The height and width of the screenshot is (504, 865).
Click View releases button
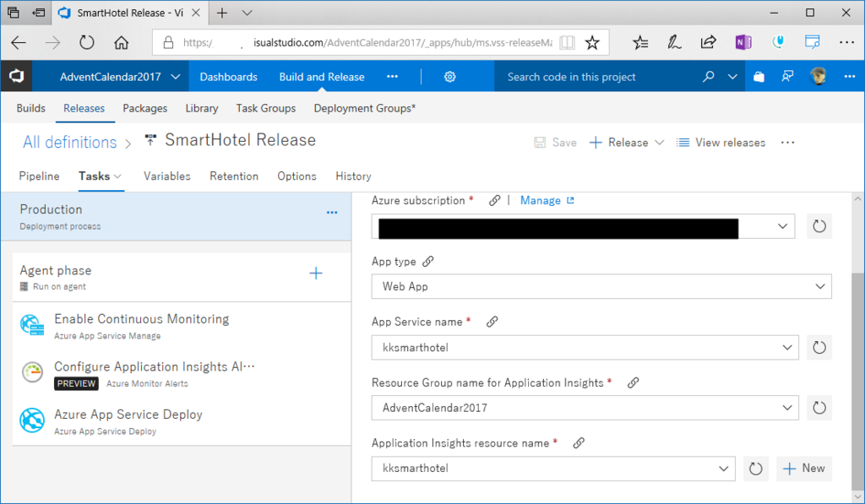[721, 143]
